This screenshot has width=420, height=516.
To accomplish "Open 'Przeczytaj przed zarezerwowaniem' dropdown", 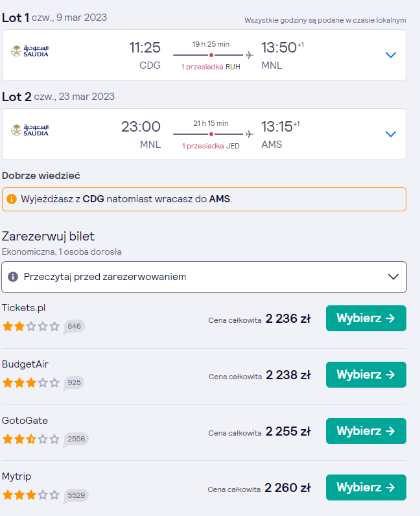I will coord(204,277).
